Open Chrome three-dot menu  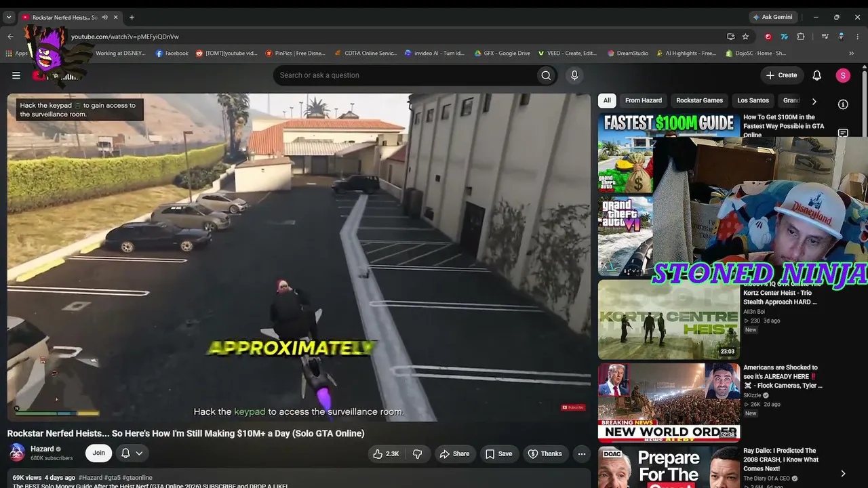(857, 37)
